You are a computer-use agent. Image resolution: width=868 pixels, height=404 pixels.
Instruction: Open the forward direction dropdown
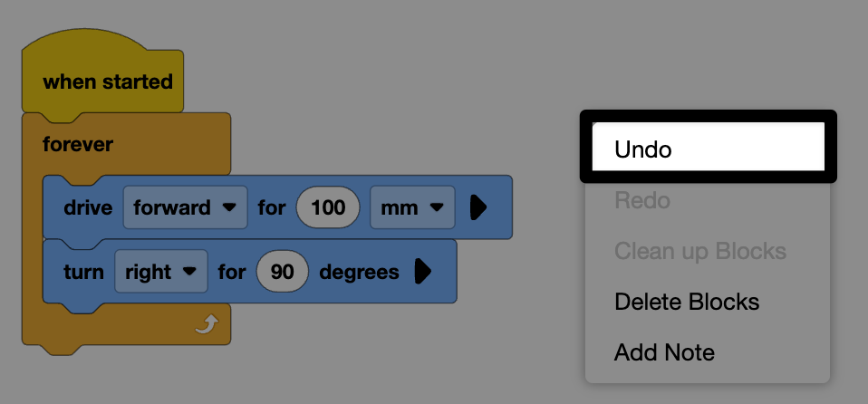click(185, 208)
